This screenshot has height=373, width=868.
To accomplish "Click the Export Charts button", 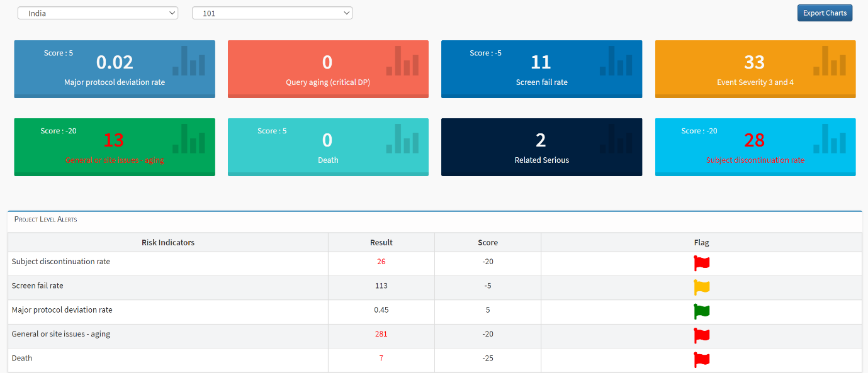I will [825, 13].
